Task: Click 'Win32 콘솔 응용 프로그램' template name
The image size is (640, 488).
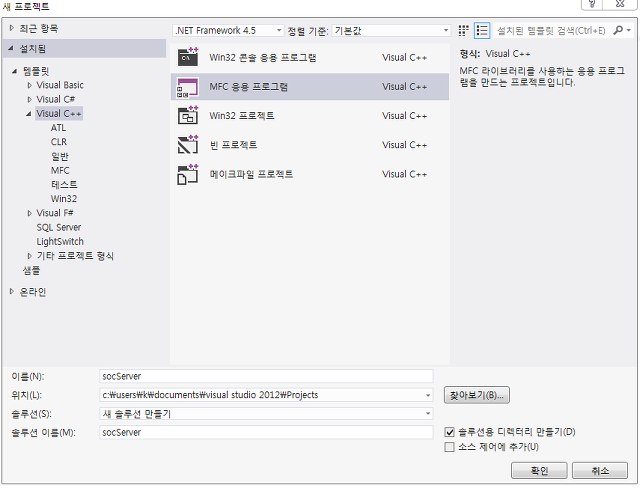Action: click(263, 58)
